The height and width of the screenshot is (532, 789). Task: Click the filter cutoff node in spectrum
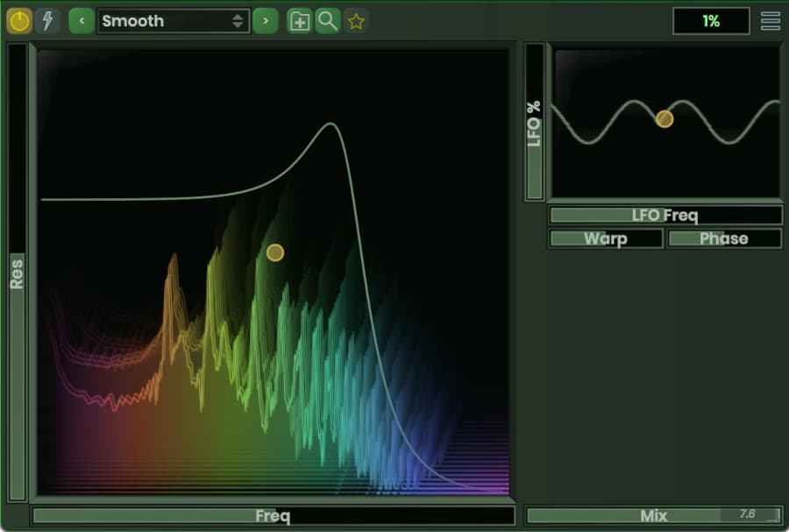[x=275, y=252]
